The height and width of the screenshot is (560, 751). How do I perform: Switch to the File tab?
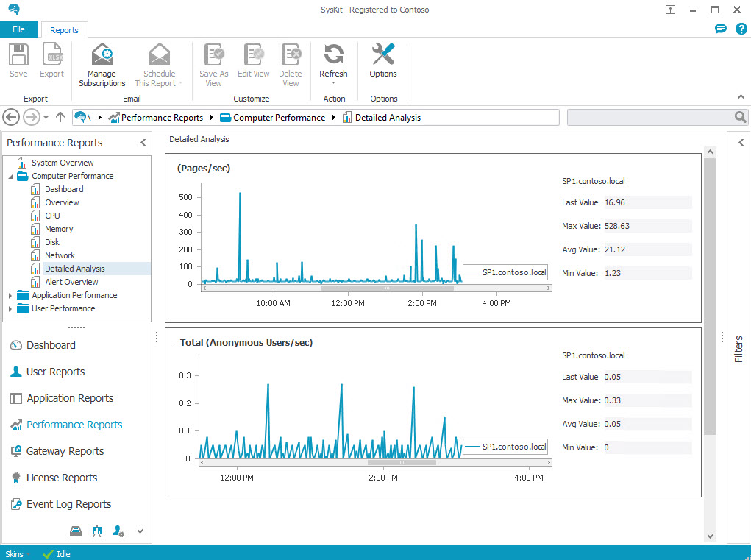pos(18,29)
